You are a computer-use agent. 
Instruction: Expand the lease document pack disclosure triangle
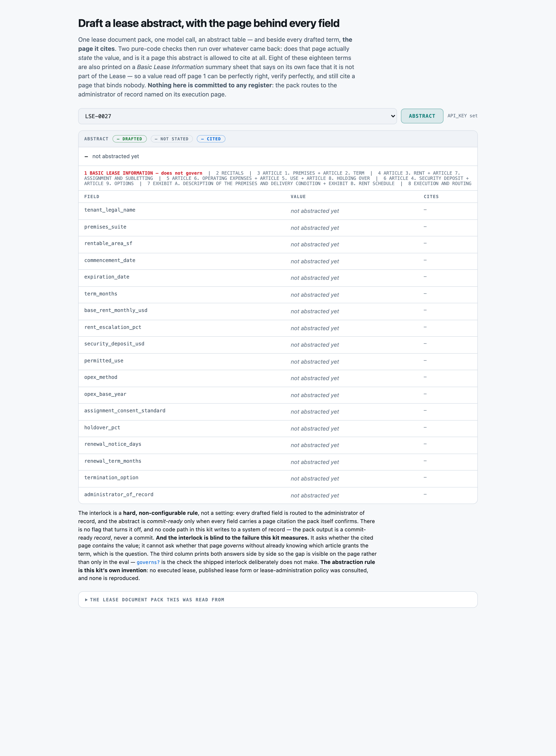coord(86,600)
